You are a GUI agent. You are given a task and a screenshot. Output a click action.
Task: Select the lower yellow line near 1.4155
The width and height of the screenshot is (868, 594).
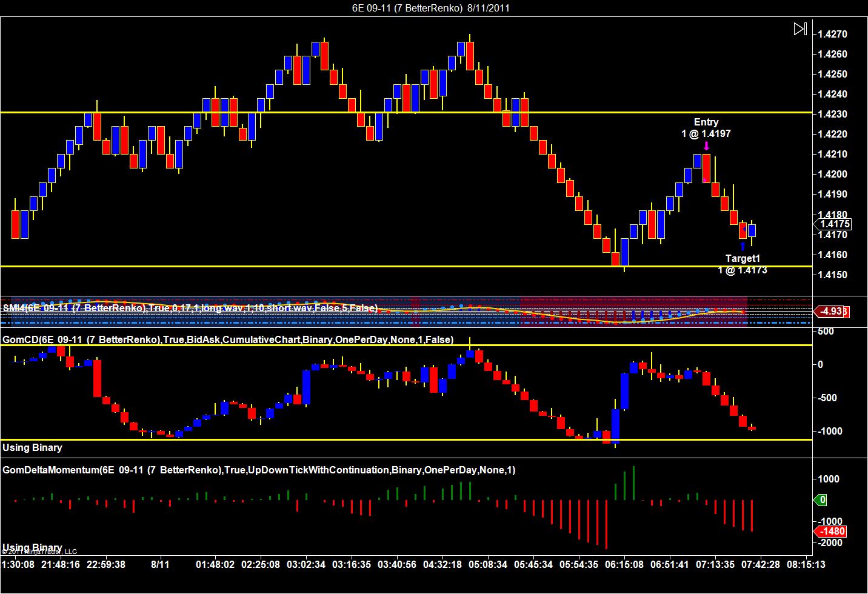pos(406,266)
